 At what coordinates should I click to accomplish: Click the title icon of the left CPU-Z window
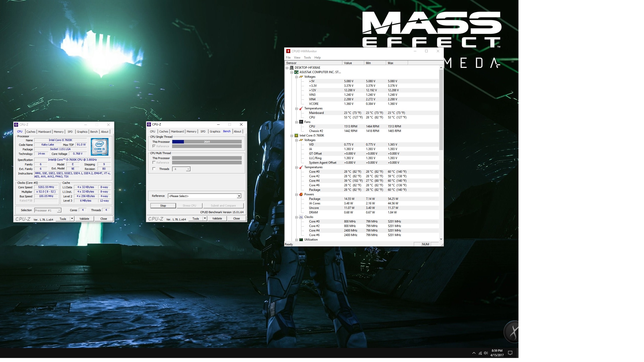pos(16,125)
